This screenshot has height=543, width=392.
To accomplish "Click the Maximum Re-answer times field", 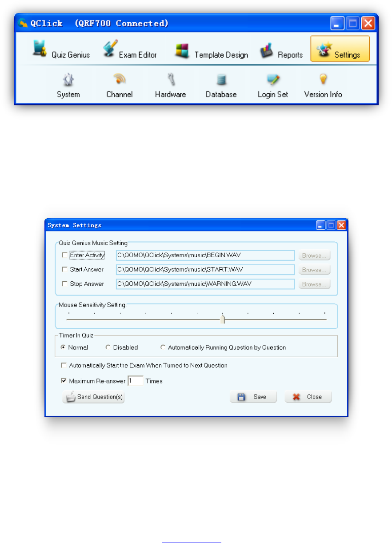I will coord(136,381).
